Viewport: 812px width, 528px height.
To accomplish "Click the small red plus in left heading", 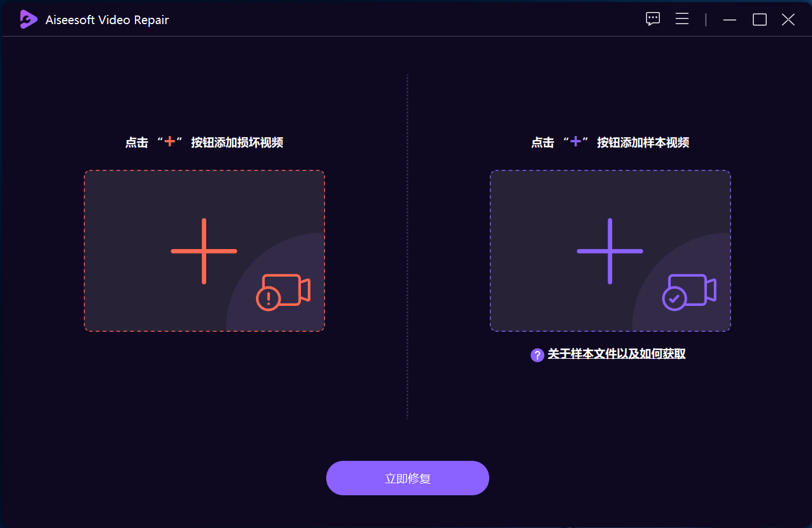I will pos(170,141).
